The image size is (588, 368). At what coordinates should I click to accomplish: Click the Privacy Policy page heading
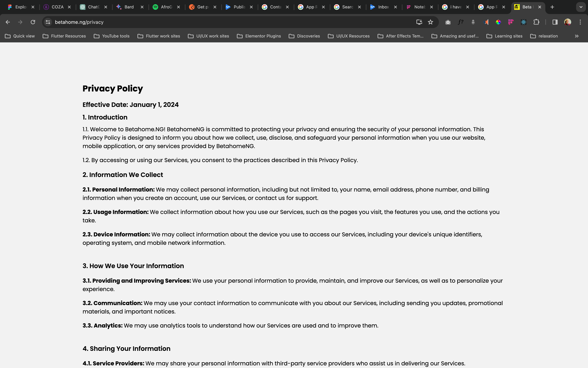point(113,89)
